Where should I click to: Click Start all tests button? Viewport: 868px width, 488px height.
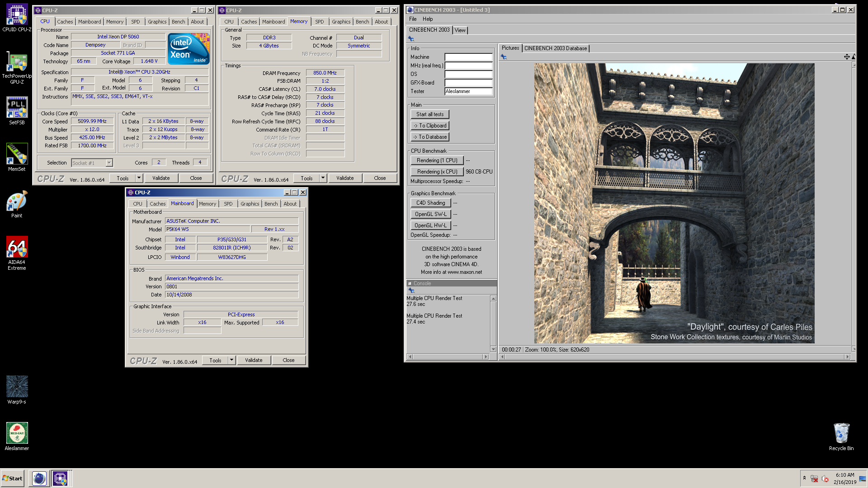(x=430, y=114)
